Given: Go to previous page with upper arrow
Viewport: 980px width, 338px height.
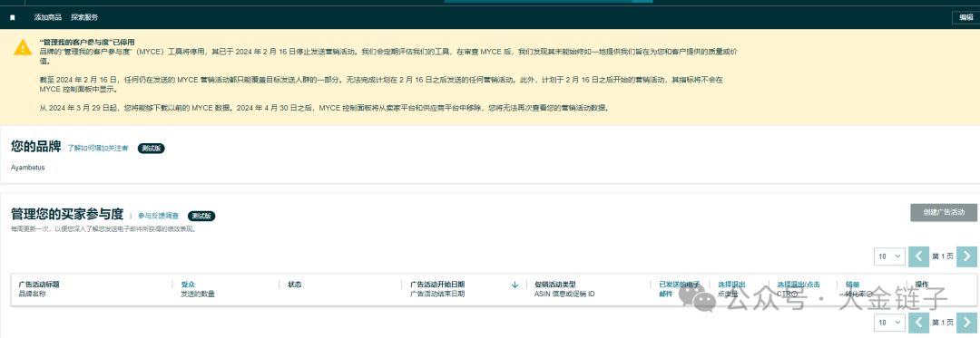Looking at the screenshot, I should pyautogui.click(x=918, y=256).
